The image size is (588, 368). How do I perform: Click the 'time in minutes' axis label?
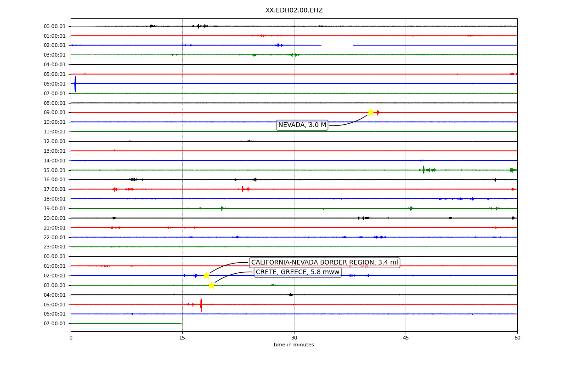(294, 345)
